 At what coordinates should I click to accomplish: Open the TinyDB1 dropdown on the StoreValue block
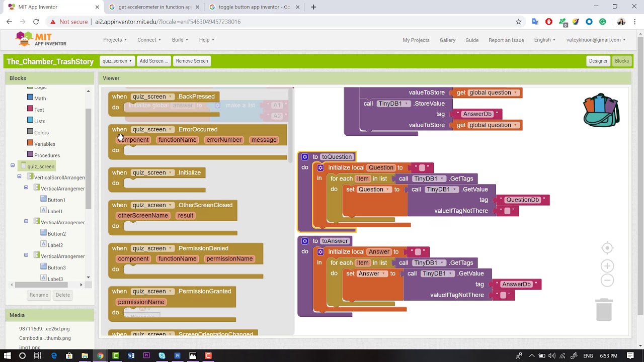393,104
